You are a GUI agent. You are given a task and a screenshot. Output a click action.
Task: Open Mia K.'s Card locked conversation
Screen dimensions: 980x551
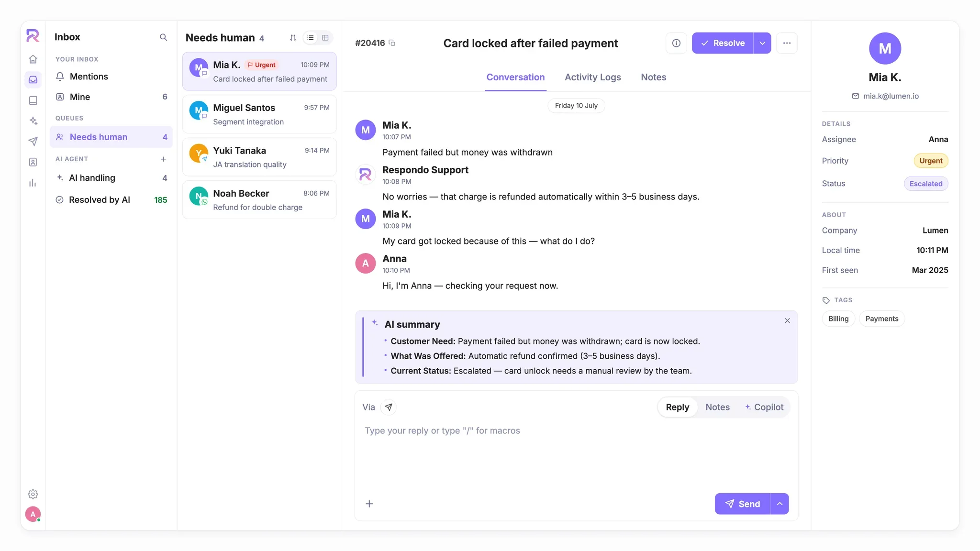pyautogui.click(x=259, y=71)
